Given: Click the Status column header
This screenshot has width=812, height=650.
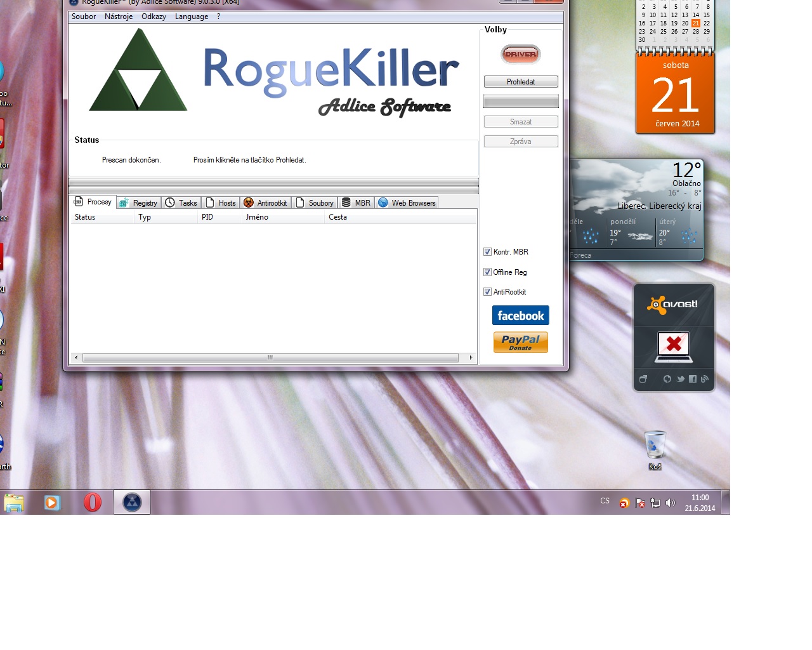Looking at the screenshot, I should point(102,217).
